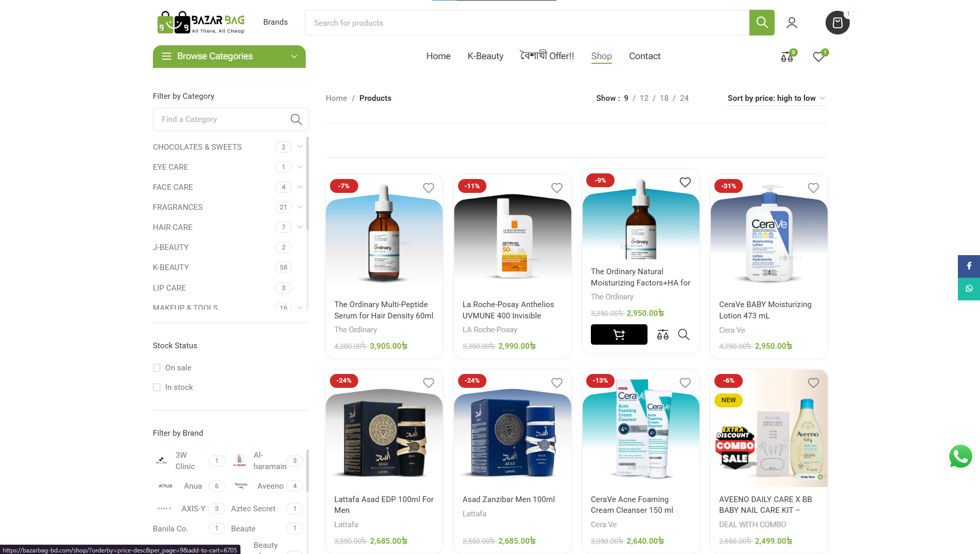Expand the Hair Care category

tap(300, 227)
